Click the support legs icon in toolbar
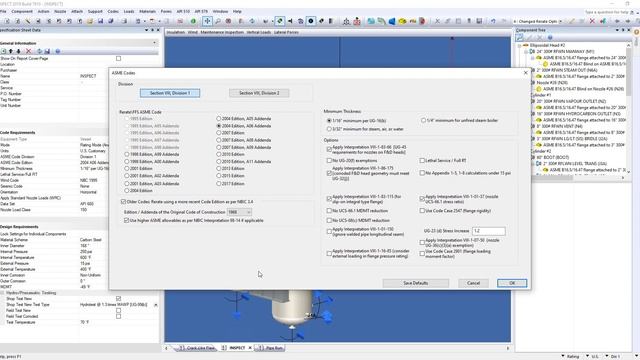Viewport: 640px width, 360px height. pyautogui.click(x=346, y=21)
